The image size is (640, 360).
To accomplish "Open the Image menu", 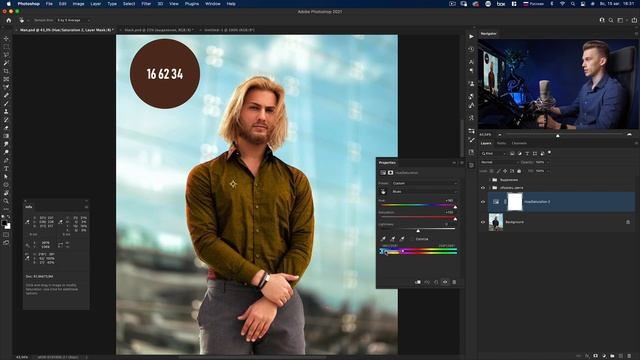I will (x=78, y=4).
